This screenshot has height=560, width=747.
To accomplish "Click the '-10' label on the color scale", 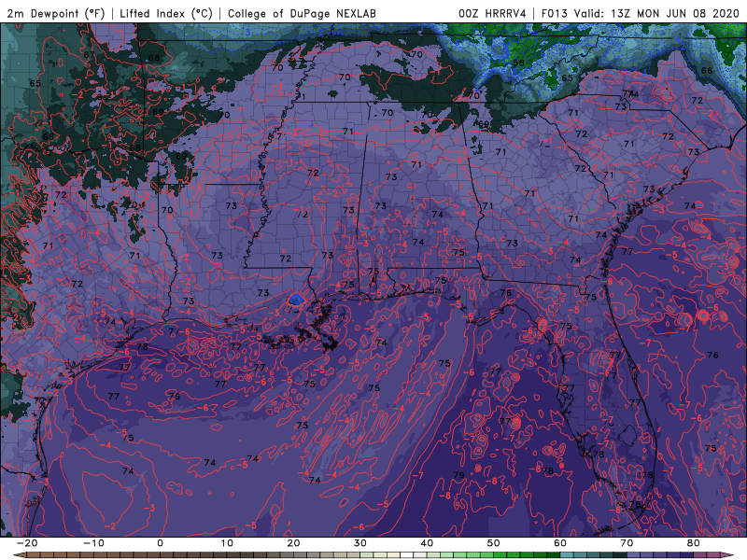I will (x=93, y=543).
